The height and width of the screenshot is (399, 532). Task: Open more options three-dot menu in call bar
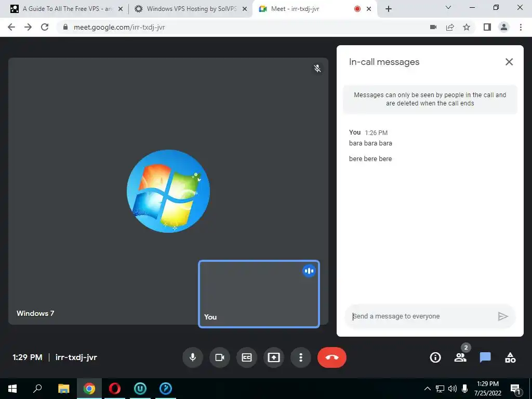click(x=301, y=357)
